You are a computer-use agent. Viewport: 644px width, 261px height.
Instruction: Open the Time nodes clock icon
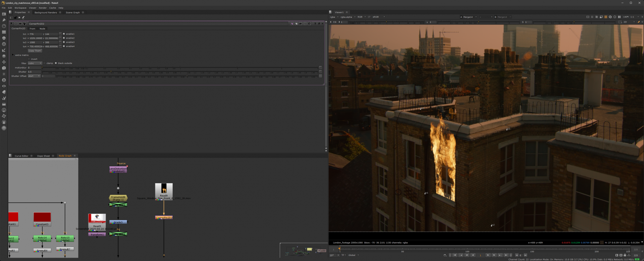pyautogui.click(x=4, y=26)
